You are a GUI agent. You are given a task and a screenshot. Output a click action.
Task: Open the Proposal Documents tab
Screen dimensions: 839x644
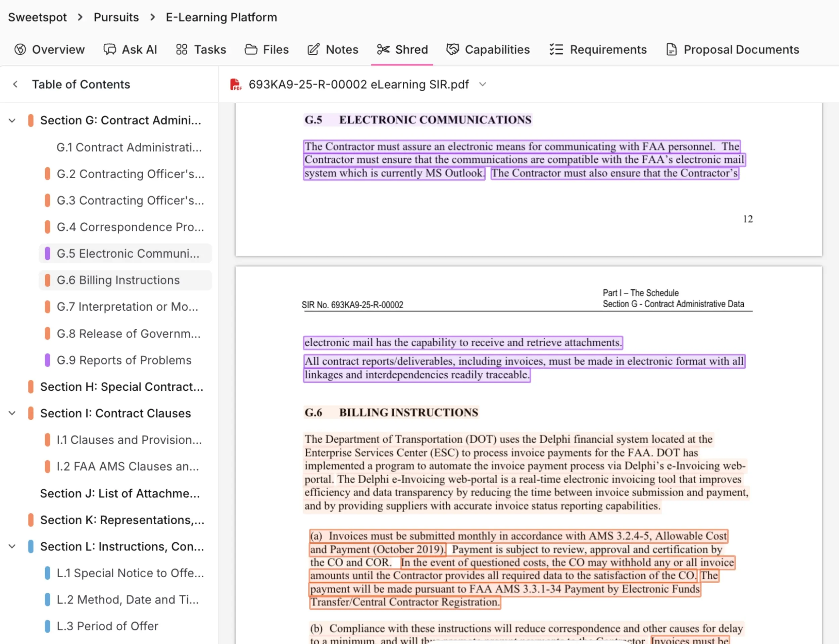(733, 49)
